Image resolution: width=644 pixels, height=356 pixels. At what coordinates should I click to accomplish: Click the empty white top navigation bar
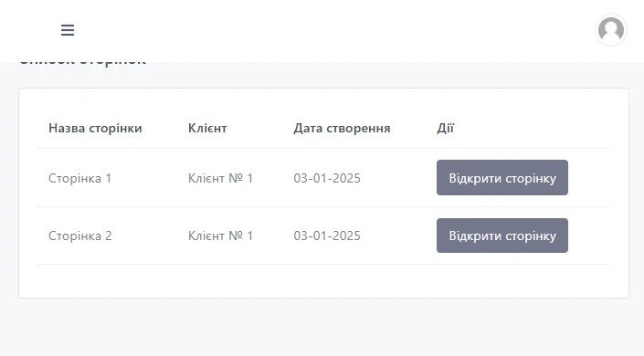(329, 31)
